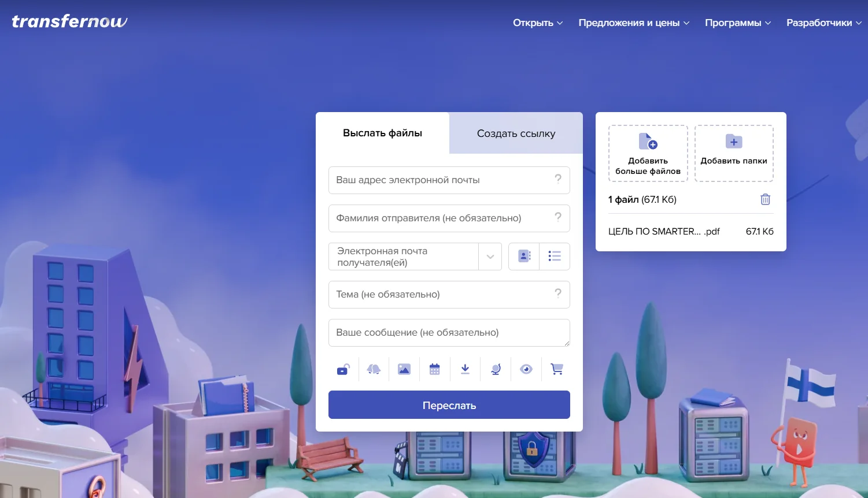Click the unlocked padlock password protection icon
This screenshot has height=498, width=868.
click(343, 369)
